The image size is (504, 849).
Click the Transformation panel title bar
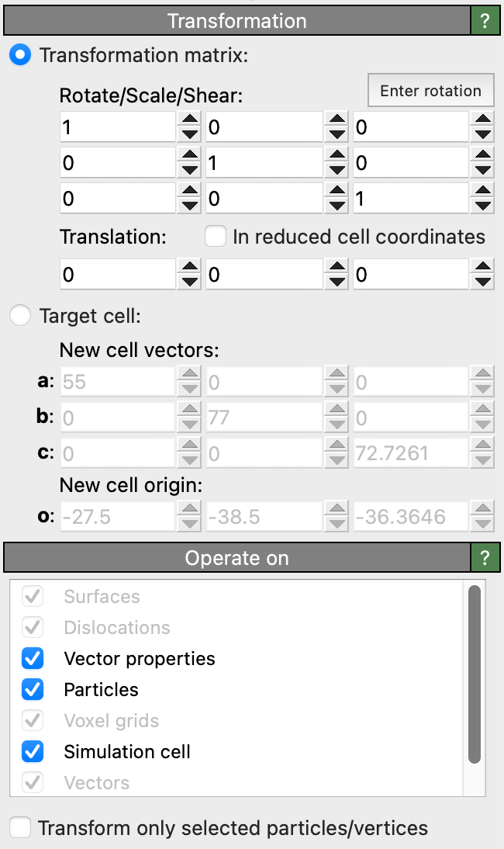(x=236, y=21)
